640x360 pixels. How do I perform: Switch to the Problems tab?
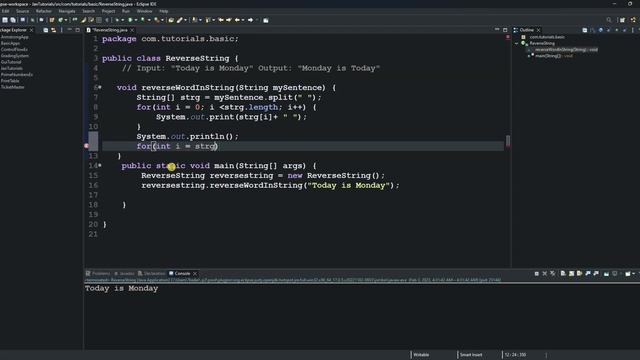coord(98,273)
